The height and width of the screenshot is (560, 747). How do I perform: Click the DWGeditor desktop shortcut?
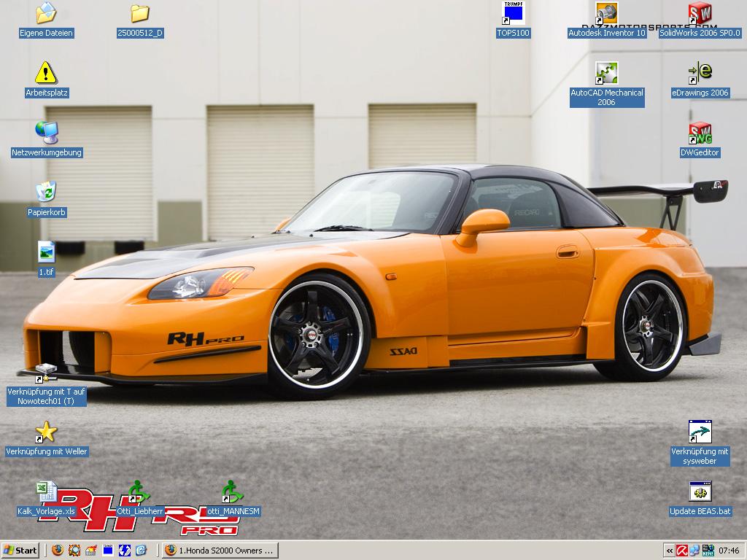tap(700, 133)
